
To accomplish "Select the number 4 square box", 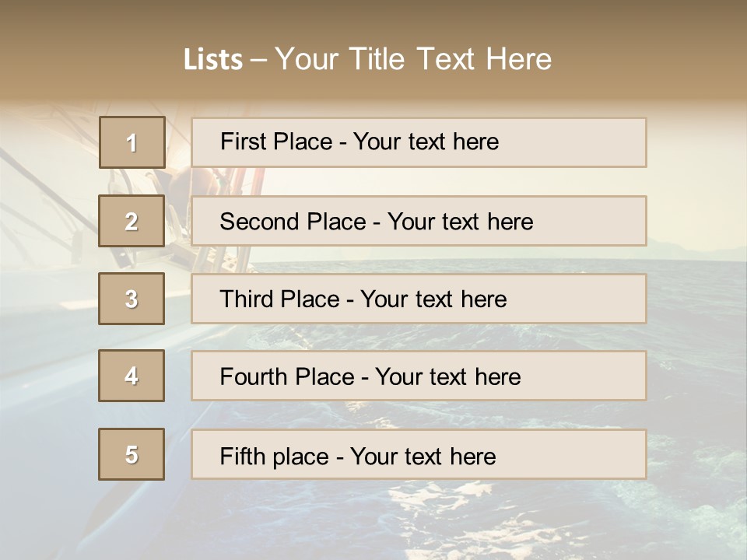I will (x=132, y=376).
